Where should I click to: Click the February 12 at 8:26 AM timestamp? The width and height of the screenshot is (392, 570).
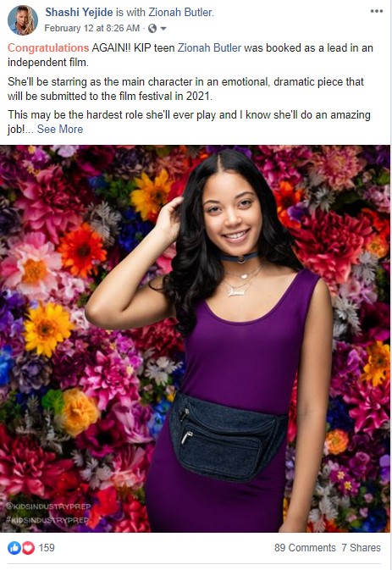pyautogui.click(x=92, y=28)
